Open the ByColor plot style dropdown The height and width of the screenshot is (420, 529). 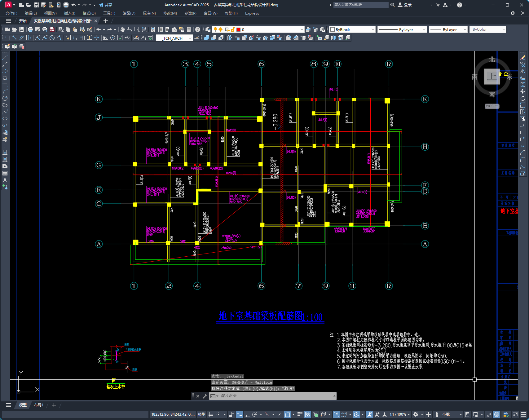point(488,29)
